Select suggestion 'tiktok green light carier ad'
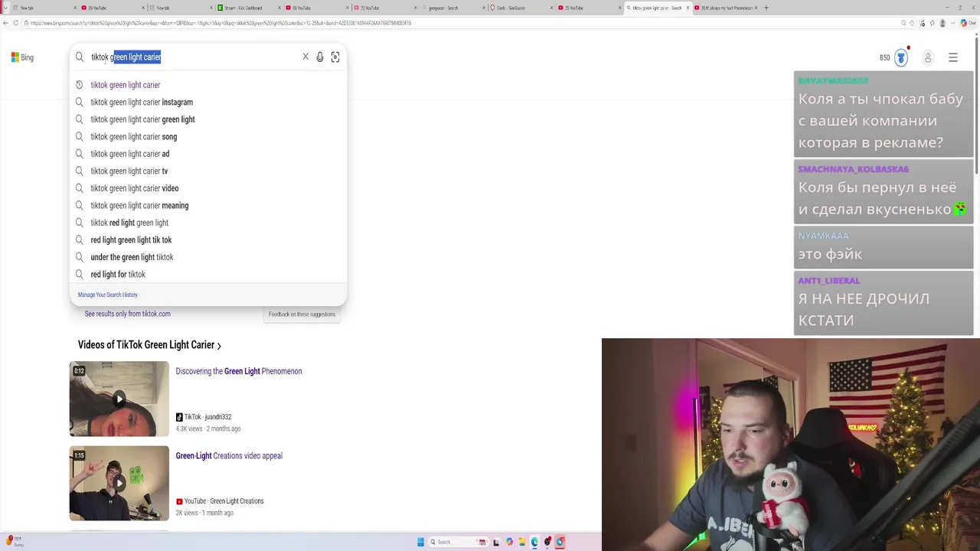Screen dimensions: 980x551 (x=207, y=154)
